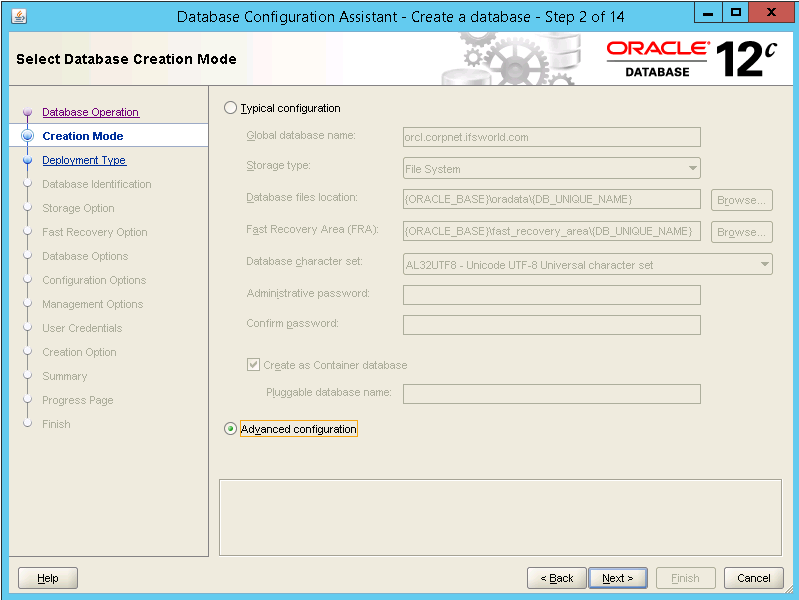799x600 pixels.
Task: Click the Oracle Database 12c logo
Action: 691,59
